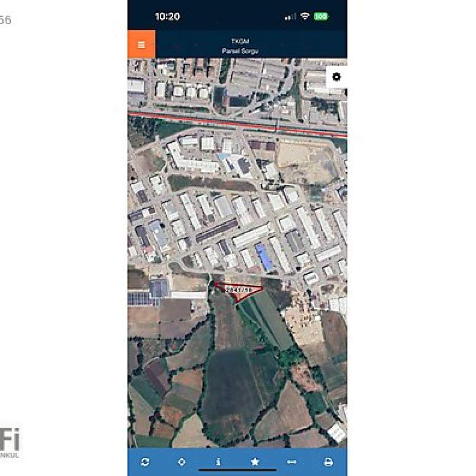Open map settings via the gear icon
The height and width of the screenshot is (476, 476).
coord(337,77)
